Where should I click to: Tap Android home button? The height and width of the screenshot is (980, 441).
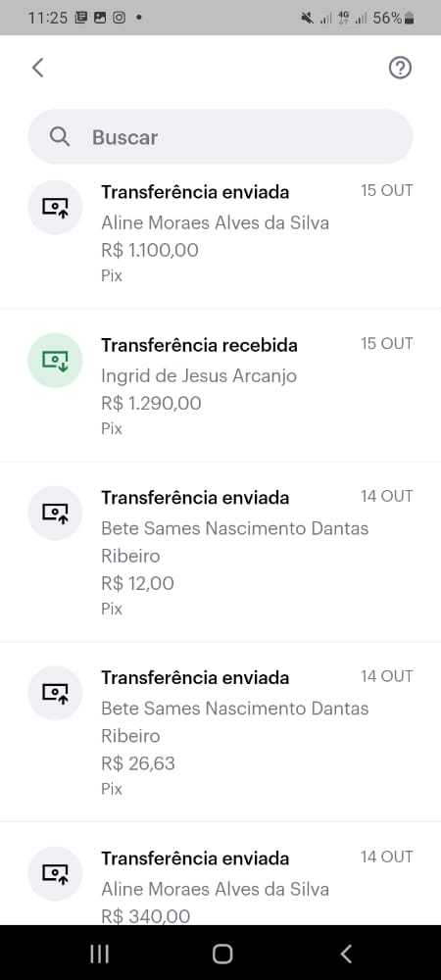[x=221, y=954]
